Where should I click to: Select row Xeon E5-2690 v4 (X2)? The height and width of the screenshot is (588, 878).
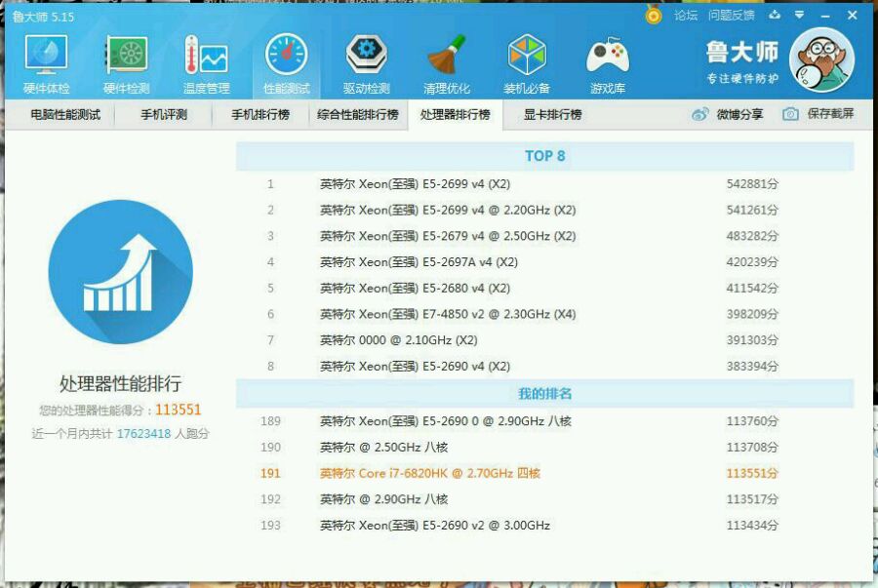544,367
